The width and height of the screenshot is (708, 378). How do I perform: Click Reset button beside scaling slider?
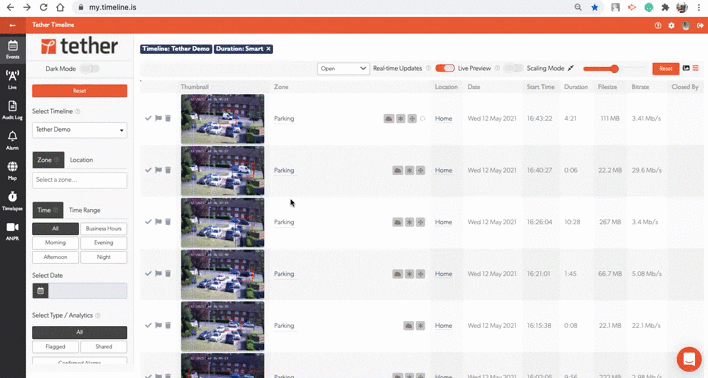(666, 69)
